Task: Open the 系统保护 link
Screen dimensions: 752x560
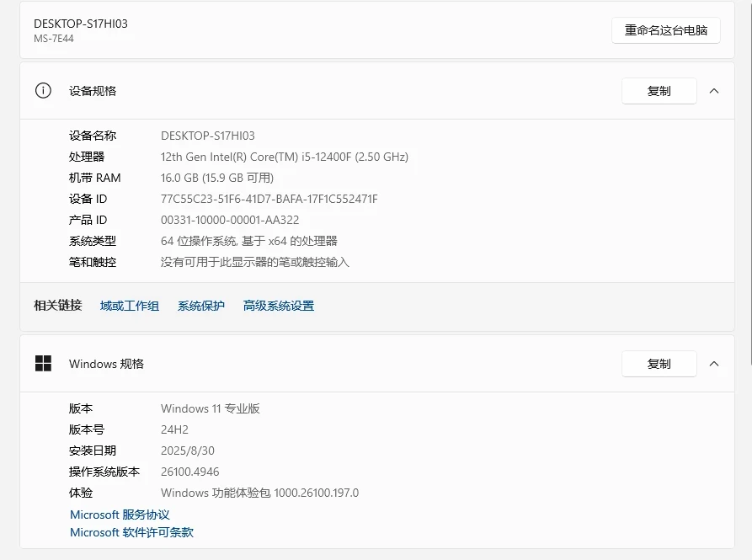Action: pos(201,306)
